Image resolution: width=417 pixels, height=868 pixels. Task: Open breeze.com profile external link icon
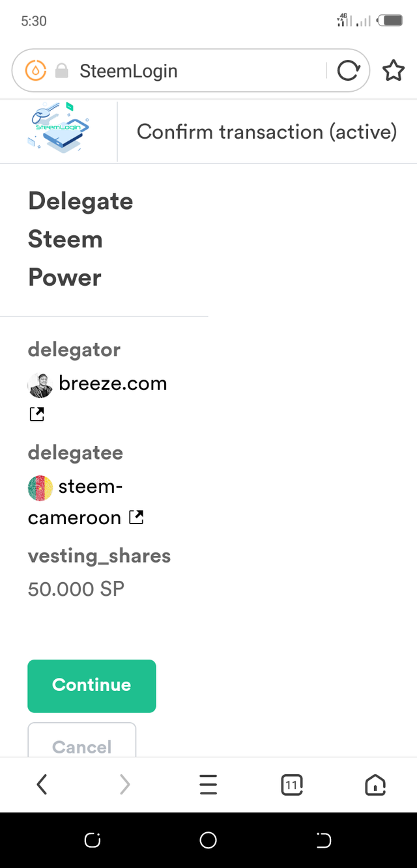point(37,413)
